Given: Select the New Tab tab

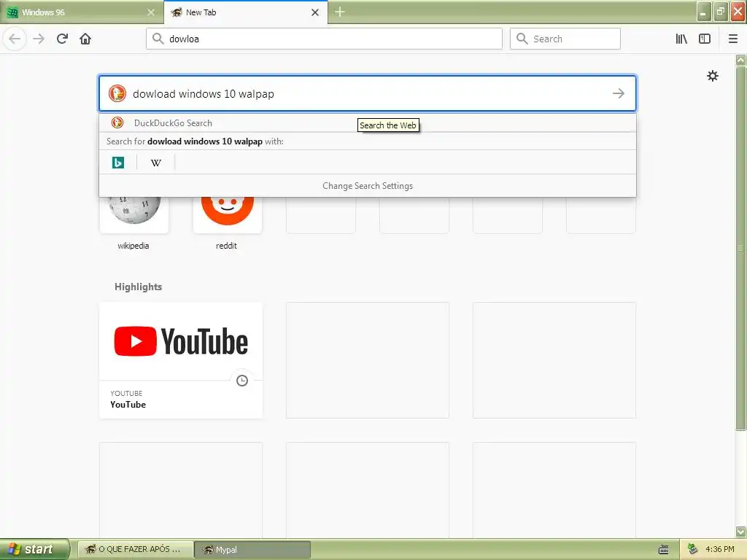Looking at the screenshot, I should tap(245, 12).
